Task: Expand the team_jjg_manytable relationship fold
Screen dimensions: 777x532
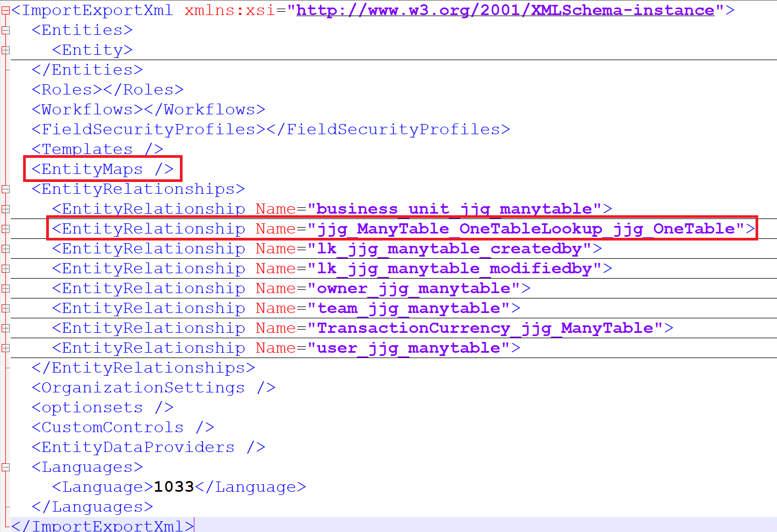Action: [5, 308]
